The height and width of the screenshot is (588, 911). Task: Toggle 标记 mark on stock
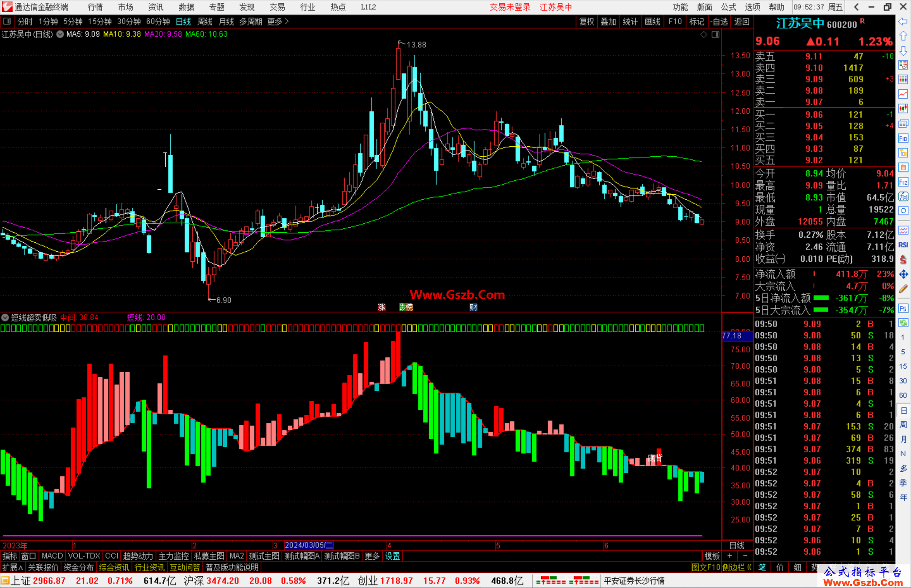(x=696, y=21)
